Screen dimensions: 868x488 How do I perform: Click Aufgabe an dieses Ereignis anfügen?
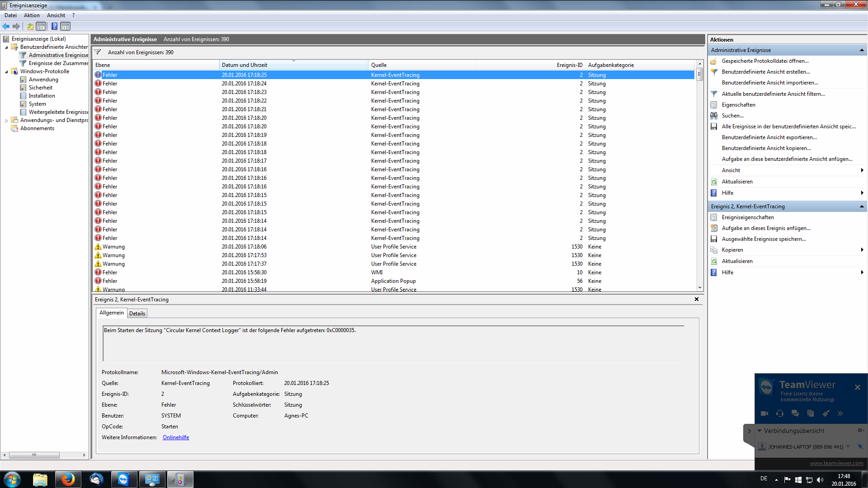click(x=766, y=228)
